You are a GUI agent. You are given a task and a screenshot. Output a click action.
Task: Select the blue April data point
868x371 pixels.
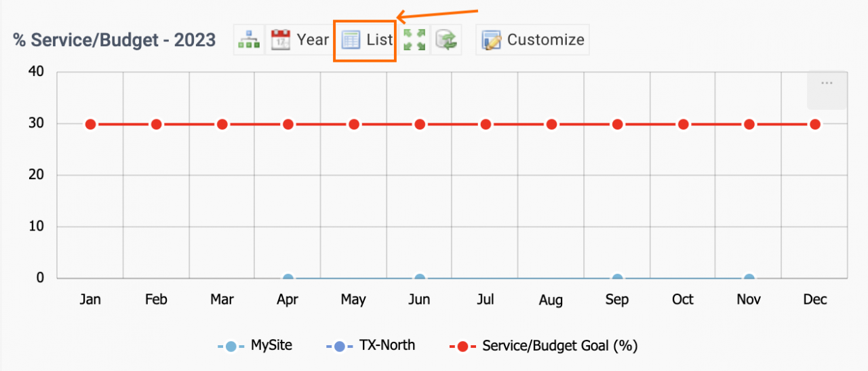(288, 278)
